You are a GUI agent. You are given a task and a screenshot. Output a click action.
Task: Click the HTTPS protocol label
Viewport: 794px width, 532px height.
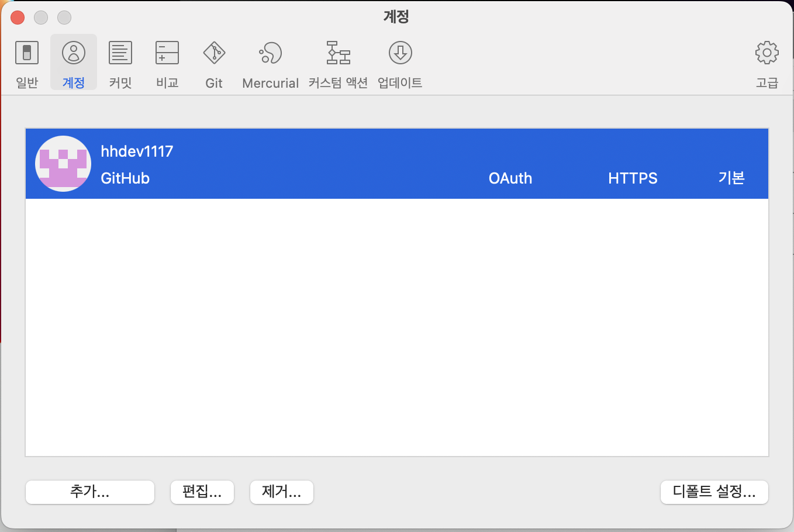click(633, 178)
